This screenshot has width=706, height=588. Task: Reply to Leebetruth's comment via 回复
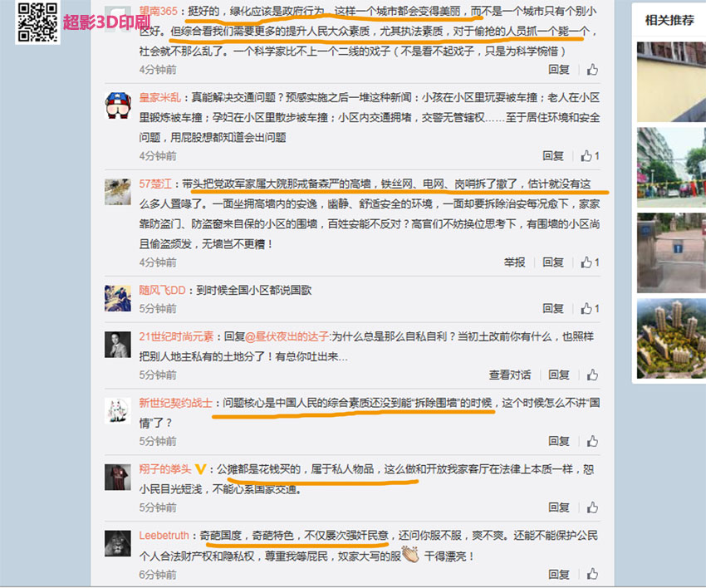(x=559, y=574)
